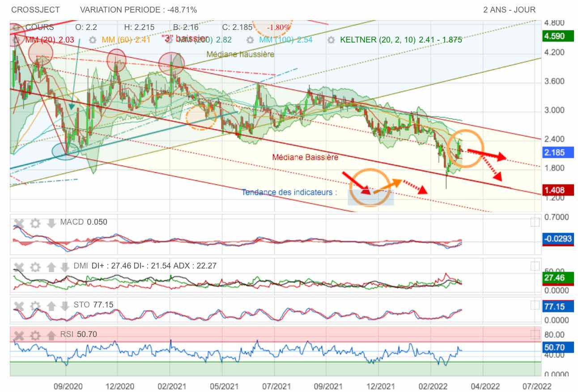The image size is (578, 392).
Task: Click the 2 ANS - JOUR timeframe label
Action: click(x=509, y=10)
